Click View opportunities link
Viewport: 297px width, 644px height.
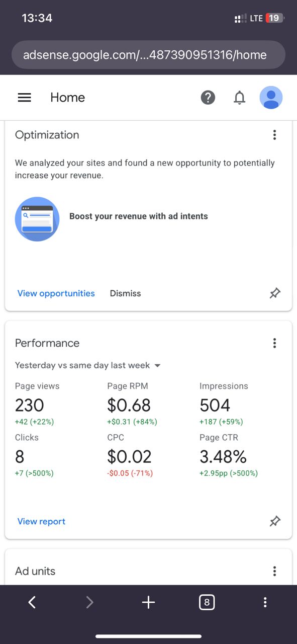pos(56,293)
